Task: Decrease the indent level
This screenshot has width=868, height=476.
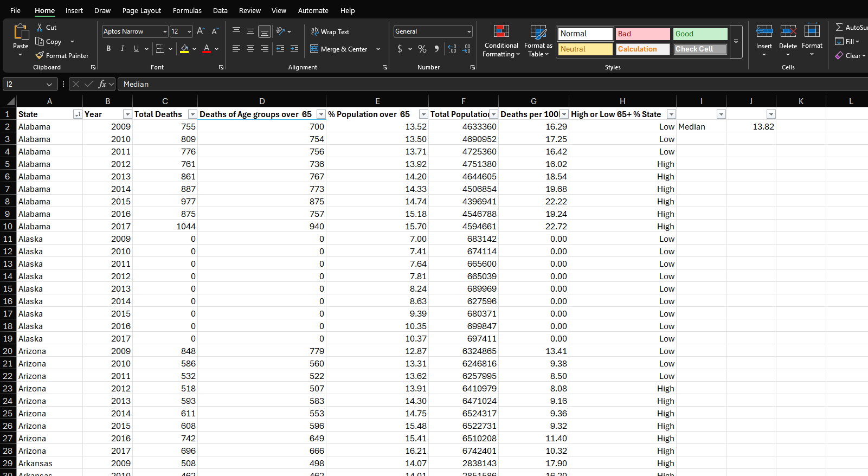Action: point(280,49)
